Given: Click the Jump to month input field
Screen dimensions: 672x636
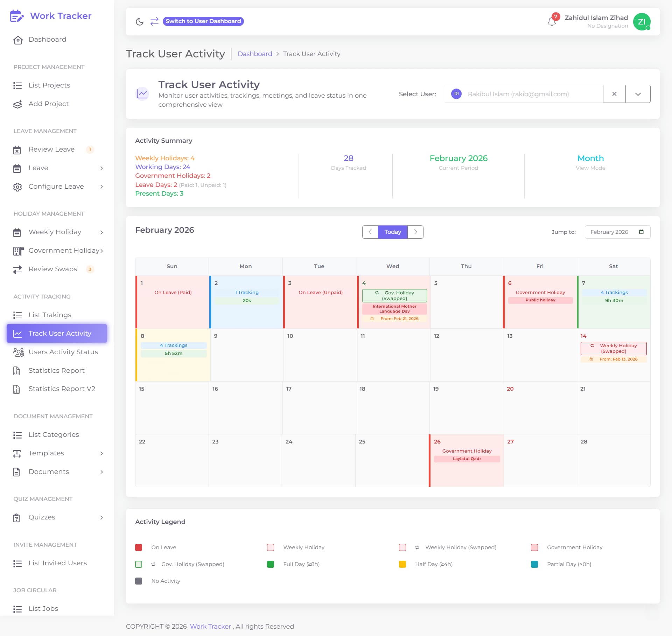Looking at the screenshot, I should tap(617, 232).
